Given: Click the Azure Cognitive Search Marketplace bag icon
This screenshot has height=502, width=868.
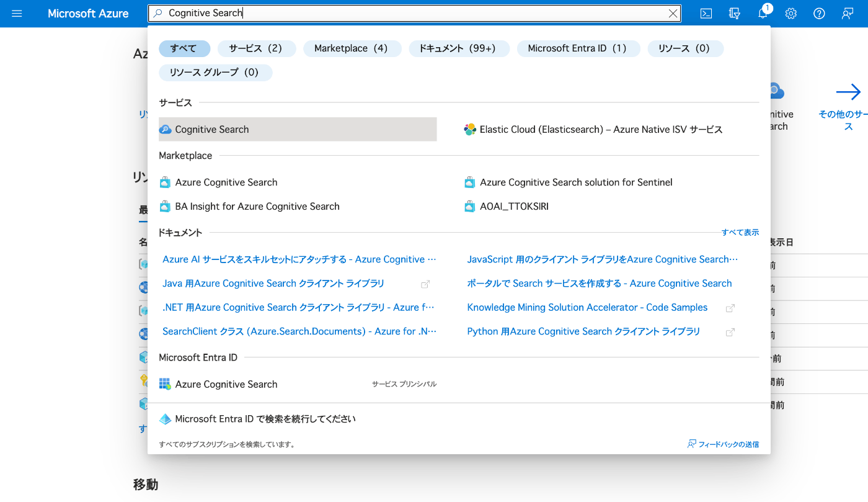Looking at the screenshot, I should pyautogui.click(x=165, y=182).
